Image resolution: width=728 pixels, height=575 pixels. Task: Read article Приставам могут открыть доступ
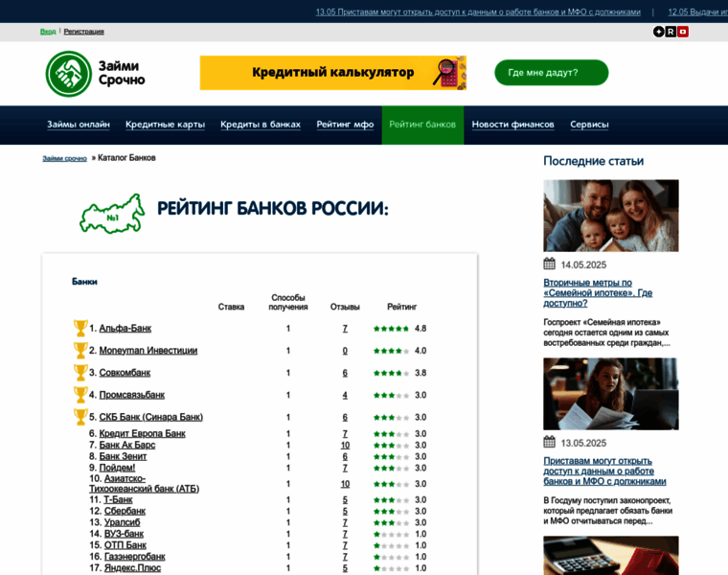click(604, 471)
